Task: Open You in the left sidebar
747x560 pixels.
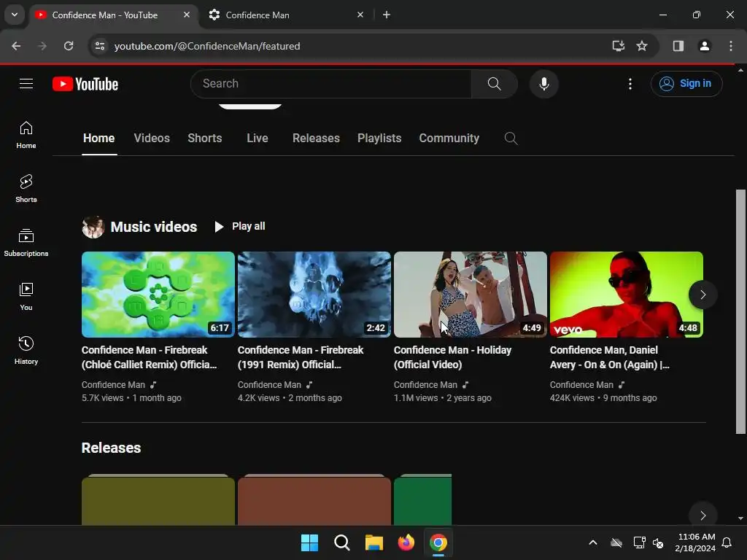Action: tap(26, 297)
